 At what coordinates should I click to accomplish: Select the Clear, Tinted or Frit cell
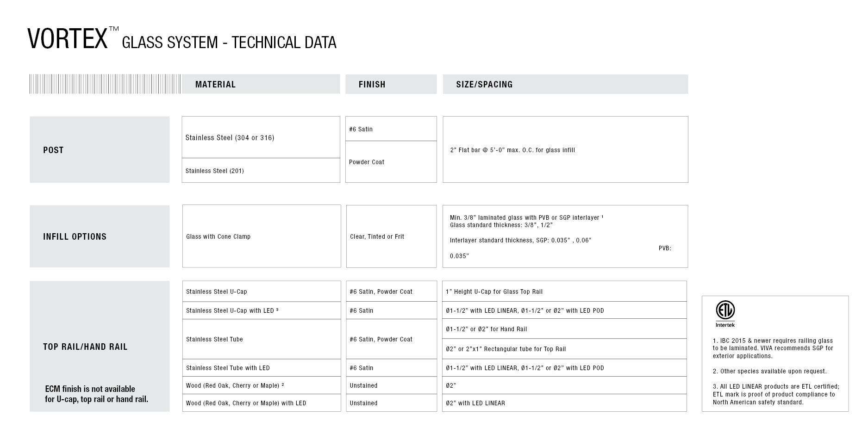pyautogui.click(x=392, y=236)
